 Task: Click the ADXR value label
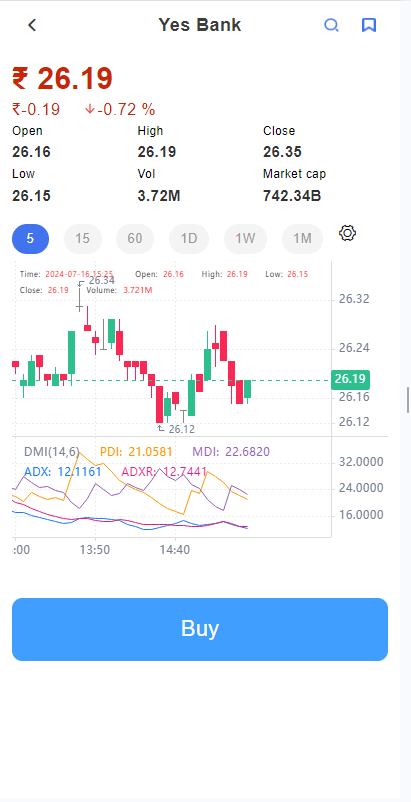click(x=164, y=471)
